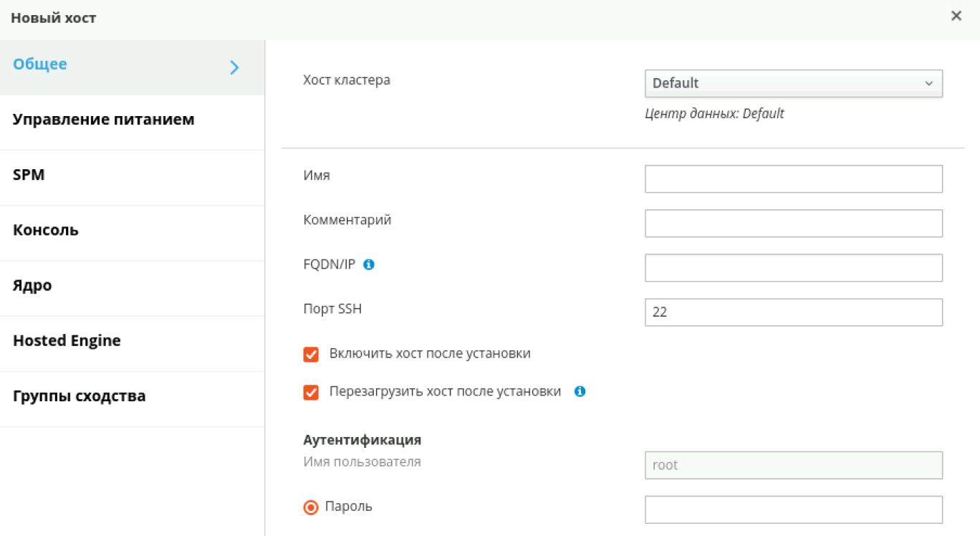The image size is (980, 536).
Task: Select the Пароль radio button
Action: tap(311, 507)
